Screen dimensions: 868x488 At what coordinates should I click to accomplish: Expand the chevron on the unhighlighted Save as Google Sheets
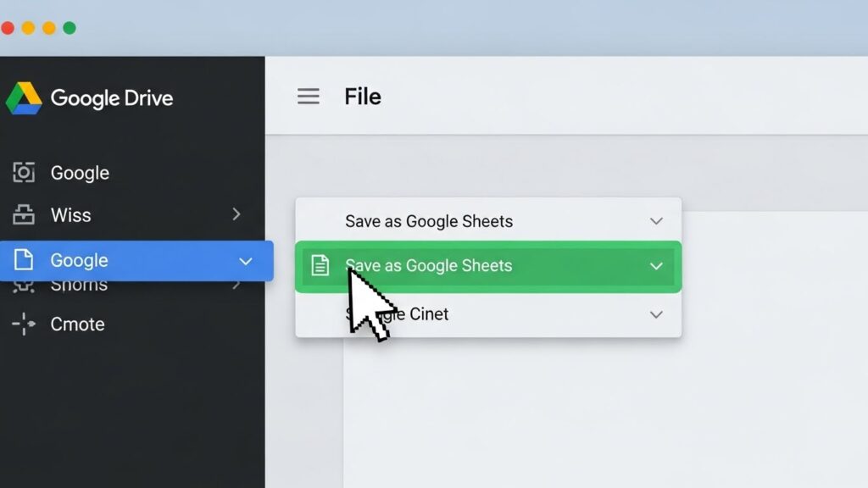coord(656,221)
